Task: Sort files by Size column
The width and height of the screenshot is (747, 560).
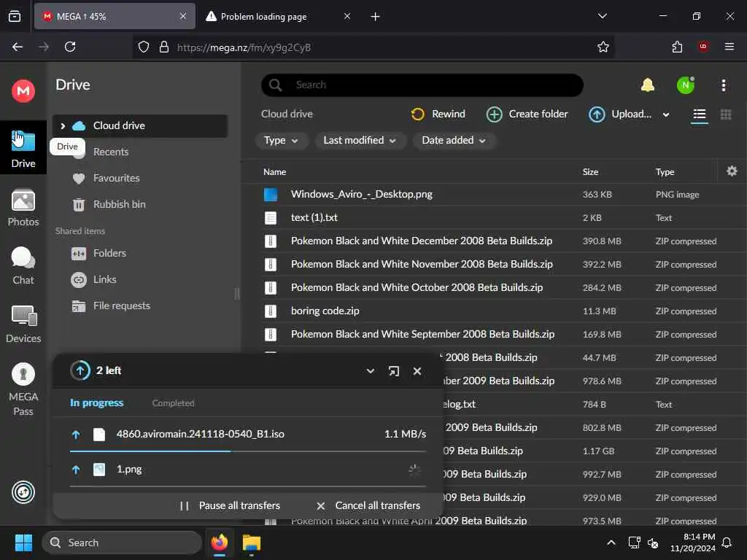Action: pyautogui.click(x=590, y=172)
